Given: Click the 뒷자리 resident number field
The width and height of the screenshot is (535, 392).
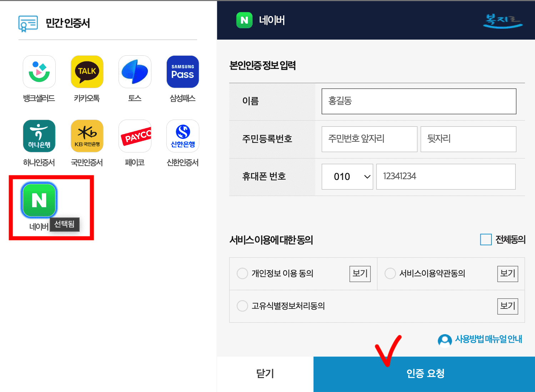Looking at the screenshot, I should point(469,139).
